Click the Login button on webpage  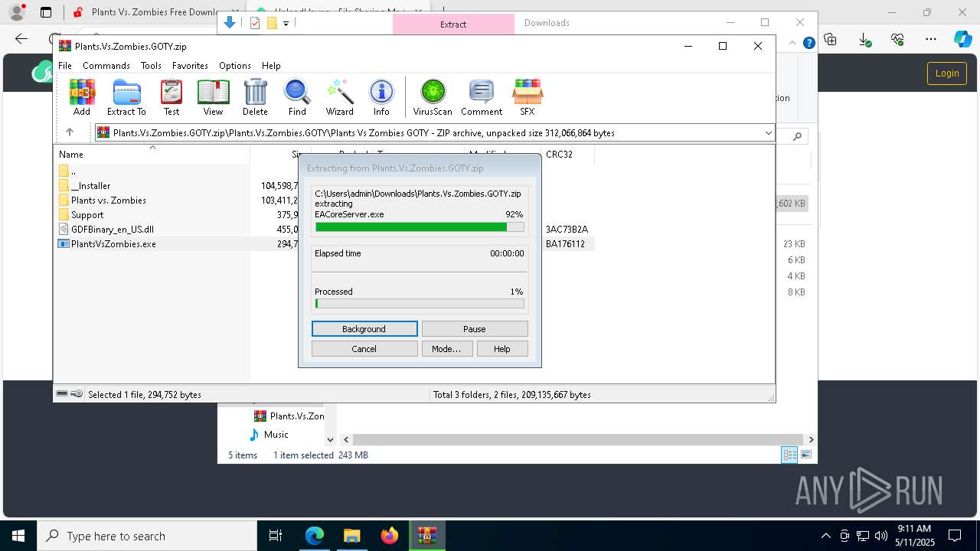(x=947, y=73)
